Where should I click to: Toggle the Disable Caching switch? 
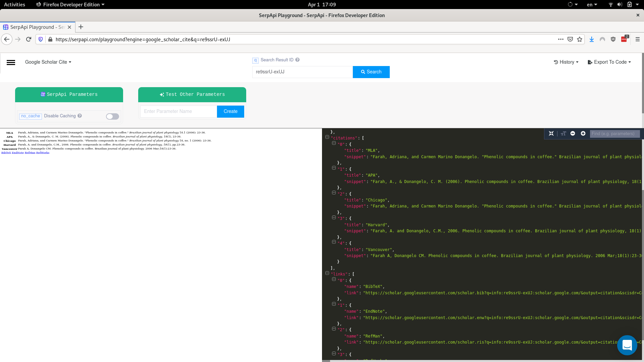point(112,116)
